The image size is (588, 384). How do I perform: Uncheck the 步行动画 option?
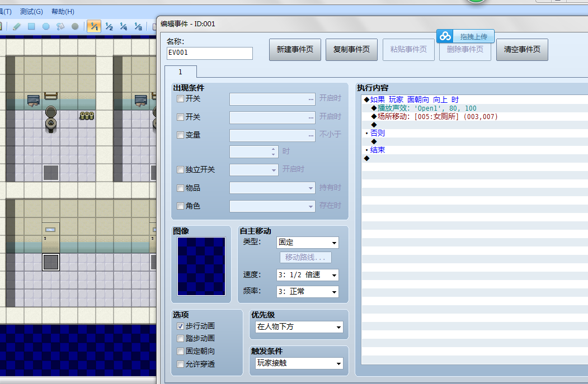[x=180, y=326]
